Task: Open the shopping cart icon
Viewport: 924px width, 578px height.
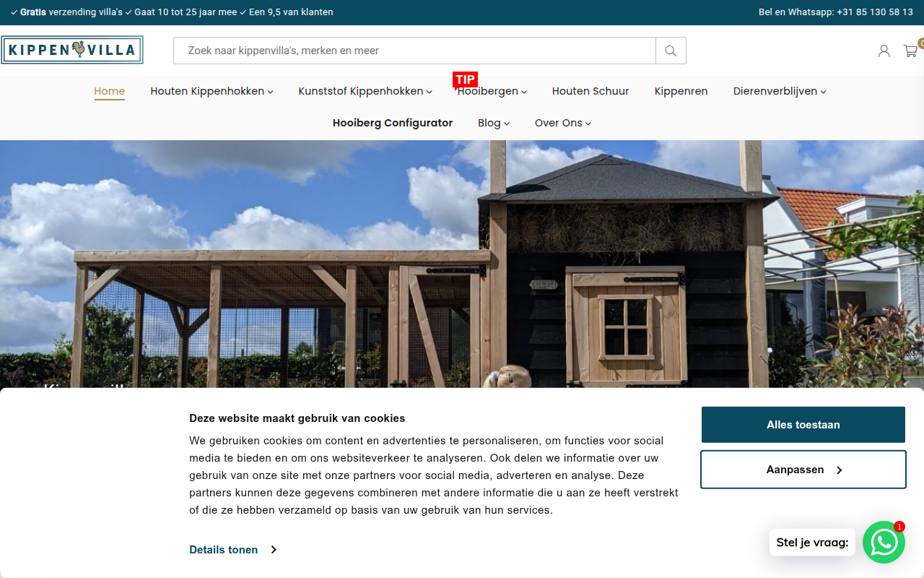Action: click(x=910, y=51)
